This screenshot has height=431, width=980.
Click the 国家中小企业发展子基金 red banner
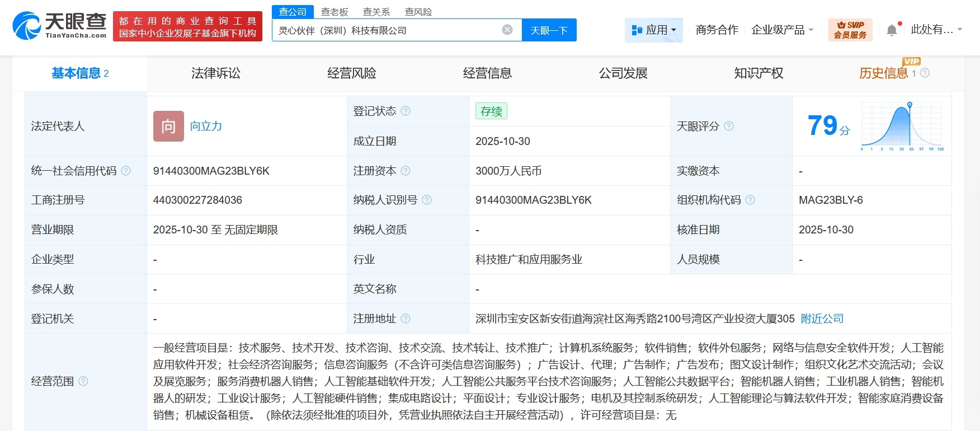pos(187,27)
